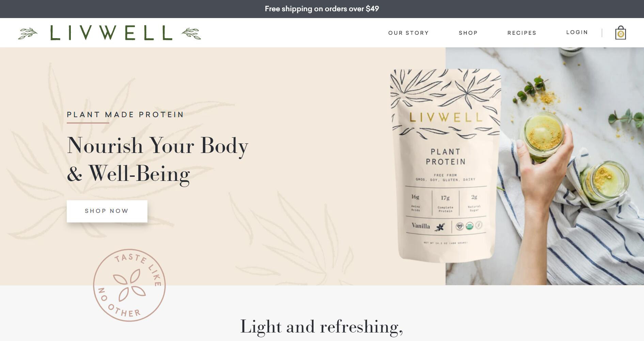Open the Our Story page
The width and height of the screenshot is (644, 341).
coord(408,33)
